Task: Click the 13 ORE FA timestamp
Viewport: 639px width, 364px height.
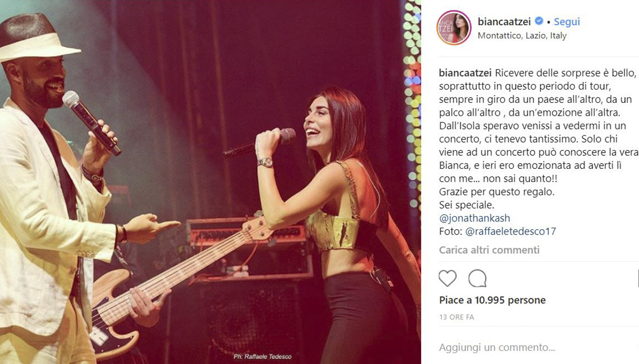Action: (x=457, y=317)
